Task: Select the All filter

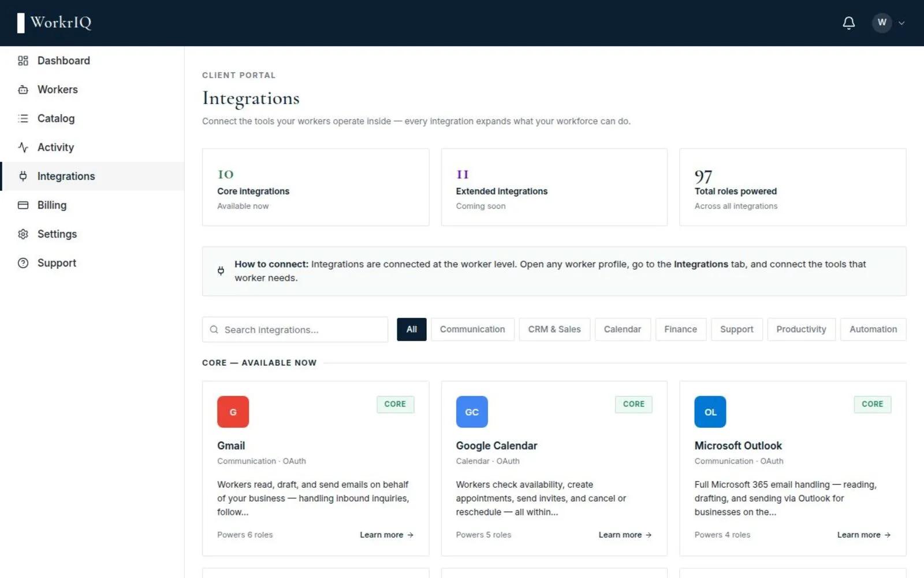Action: pyautogui.click(x=412, y=329)
